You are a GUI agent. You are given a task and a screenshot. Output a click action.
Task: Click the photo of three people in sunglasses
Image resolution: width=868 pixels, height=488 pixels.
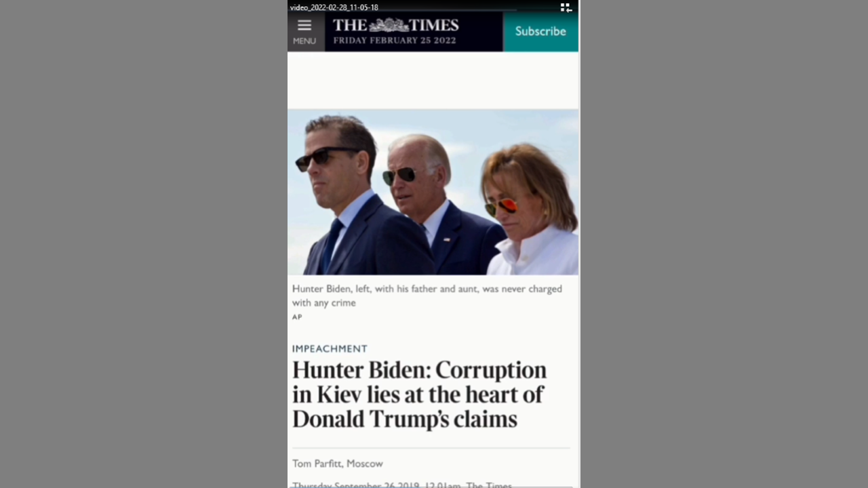coord(433,192)
